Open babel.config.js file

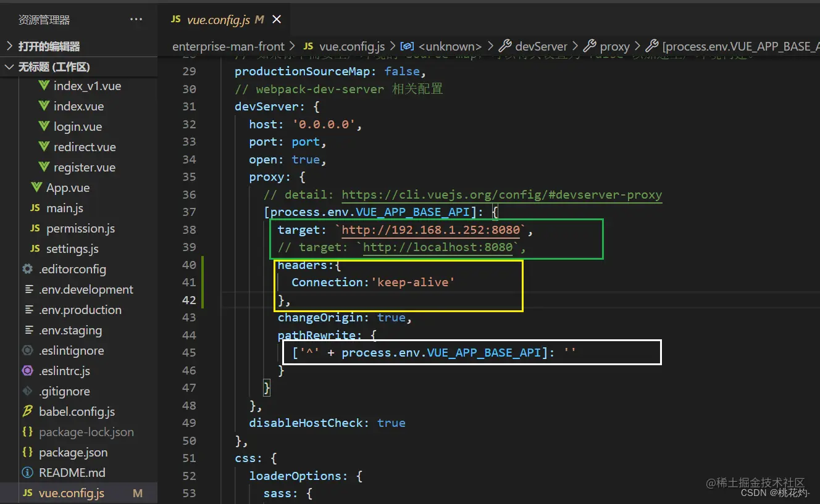(77, 412)
